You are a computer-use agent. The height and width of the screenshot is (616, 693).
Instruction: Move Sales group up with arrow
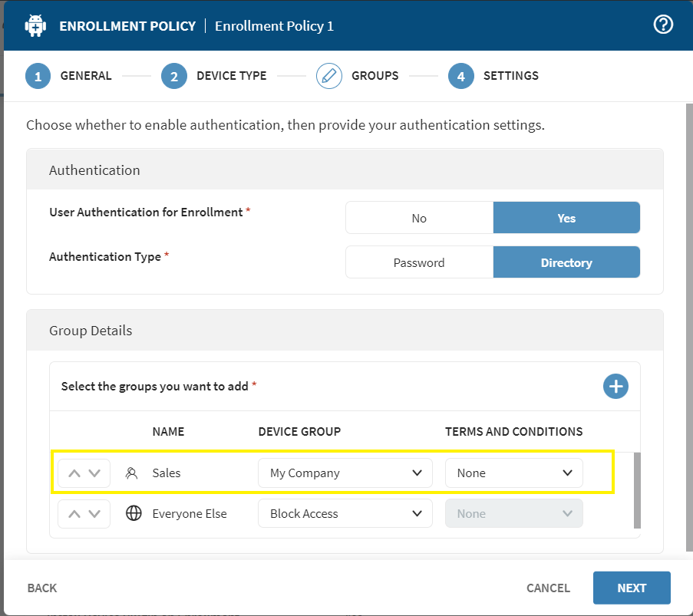click(74, 473)
